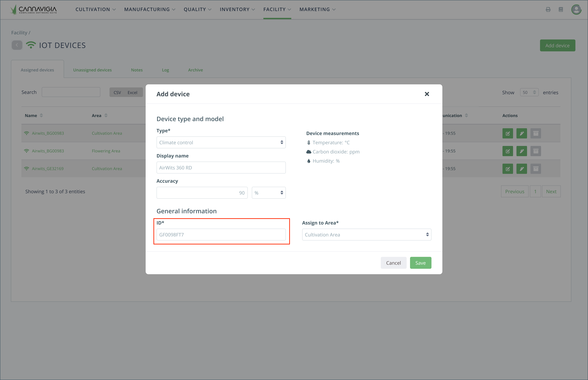Click the Add device button

[x=557, y=45]
